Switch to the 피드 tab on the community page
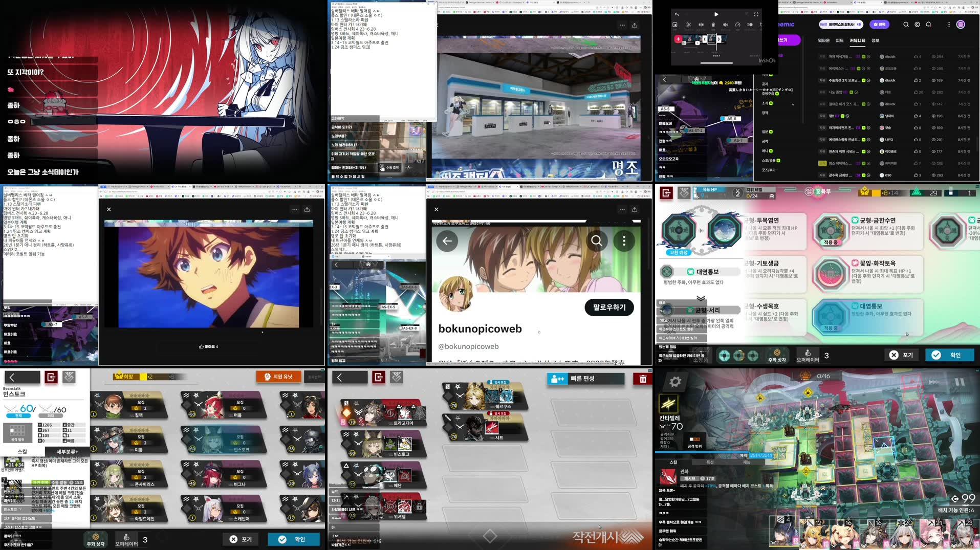The height and width of the screenshot is (550, 980). pyautogui.click(x=840, y=40)
